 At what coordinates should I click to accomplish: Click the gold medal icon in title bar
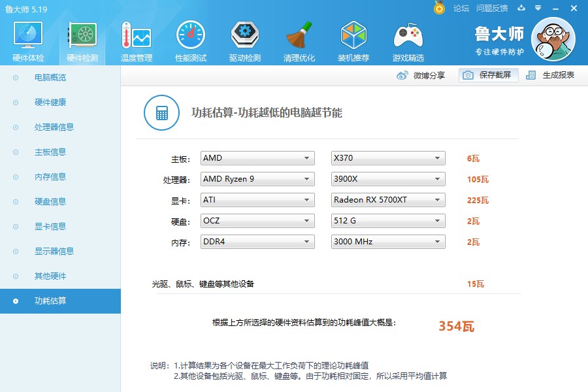click(439, 7)
